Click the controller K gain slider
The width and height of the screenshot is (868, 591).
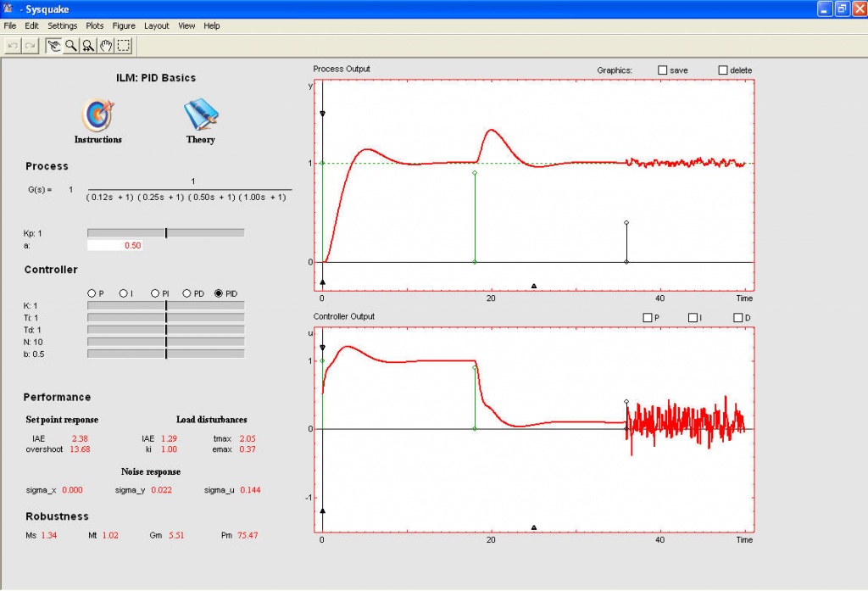pos(165,305)
